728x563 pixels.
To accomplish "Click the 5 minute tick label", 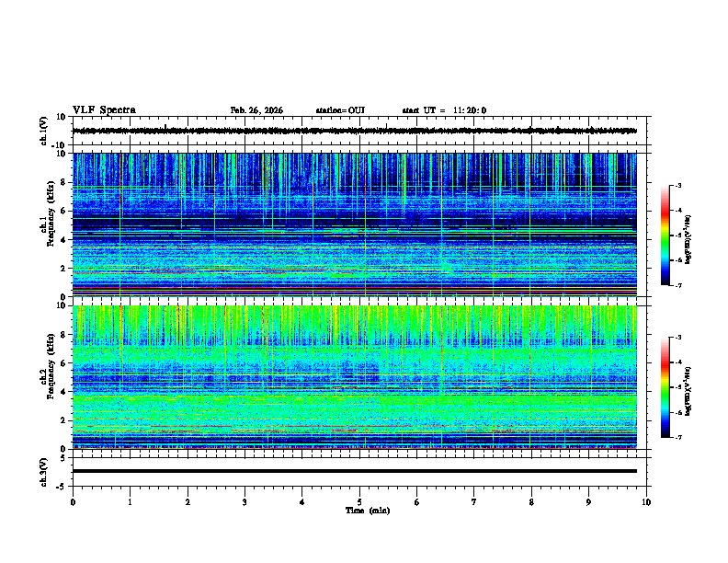I will (x=359, y=502).
